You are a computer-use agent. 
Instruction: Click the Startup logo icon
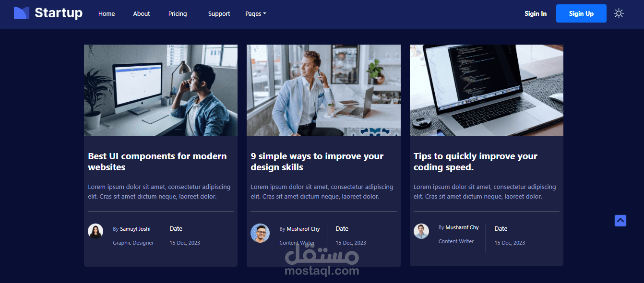(22, 13)
